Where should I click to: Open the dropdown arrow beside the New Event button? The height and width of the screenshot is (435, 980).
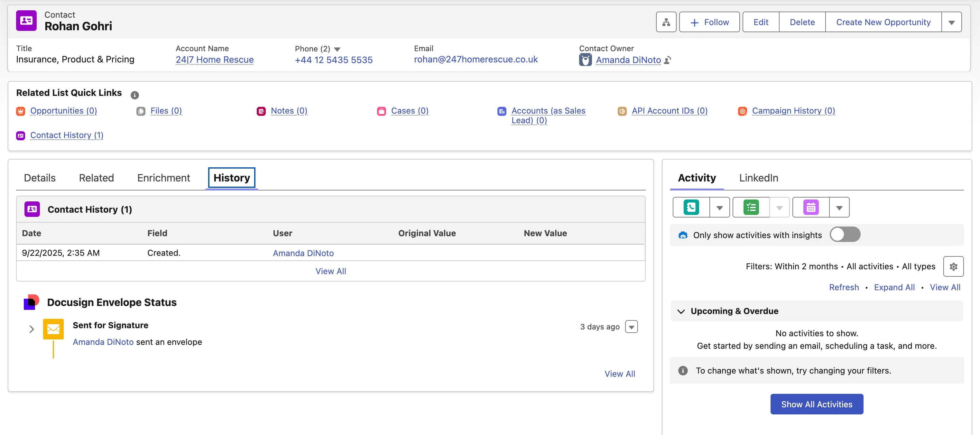click(x=839, y=208)
